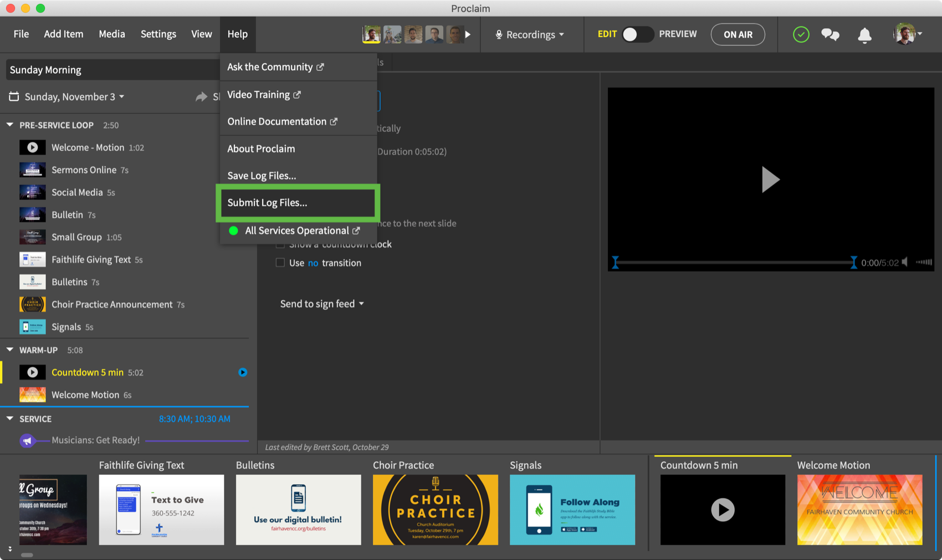Select Sermons Online item
Image resolution: width=942 pixels, height=560 pixels.
click(x=125, y=170)
